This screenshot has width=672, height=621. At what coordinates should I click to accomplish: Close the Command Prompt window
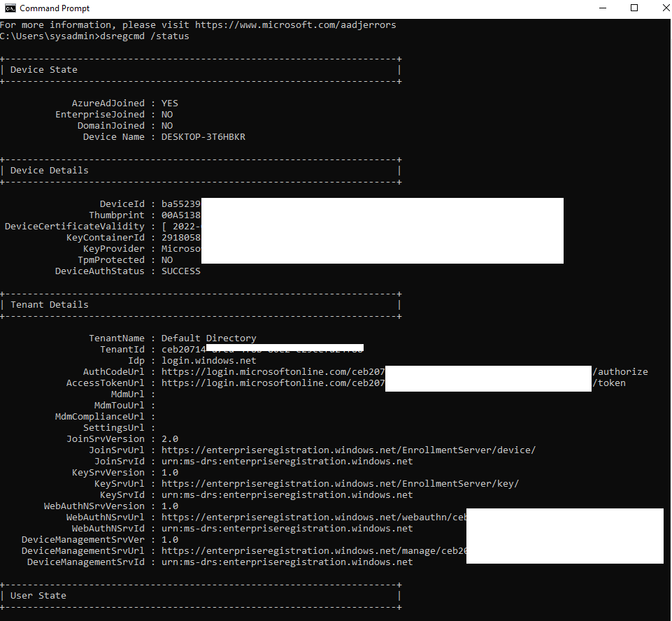[x=665, y=8]
